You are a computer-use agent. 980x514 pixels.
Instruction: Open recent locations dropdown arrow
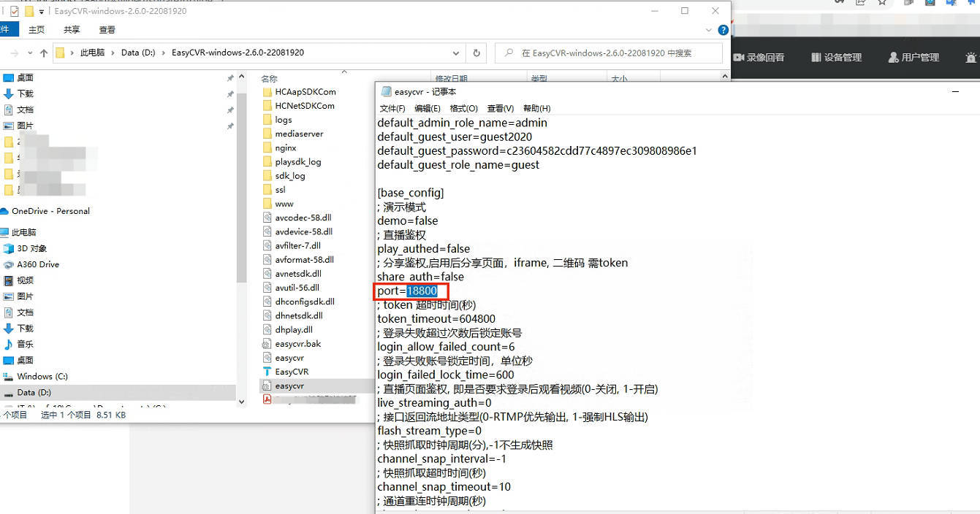30,53
